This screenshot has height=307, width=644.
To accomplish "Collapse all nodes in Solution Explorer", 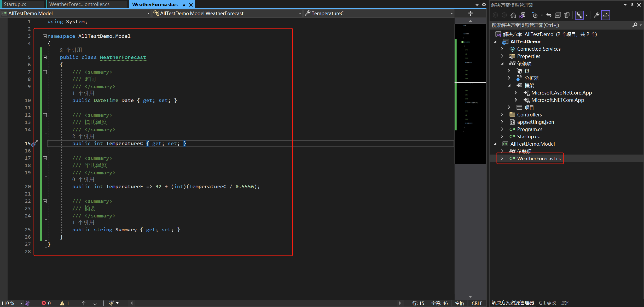I will 558,15.
